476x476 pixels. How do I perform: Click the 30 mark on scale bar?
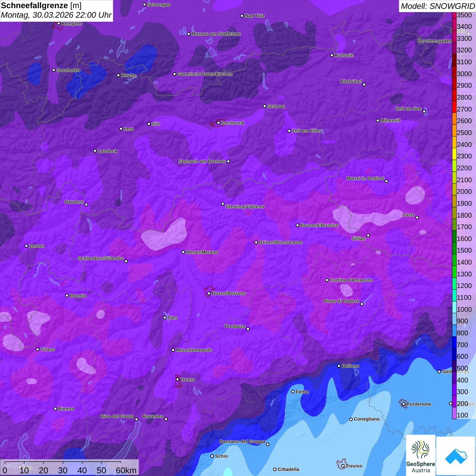click(x=63, y=470)
